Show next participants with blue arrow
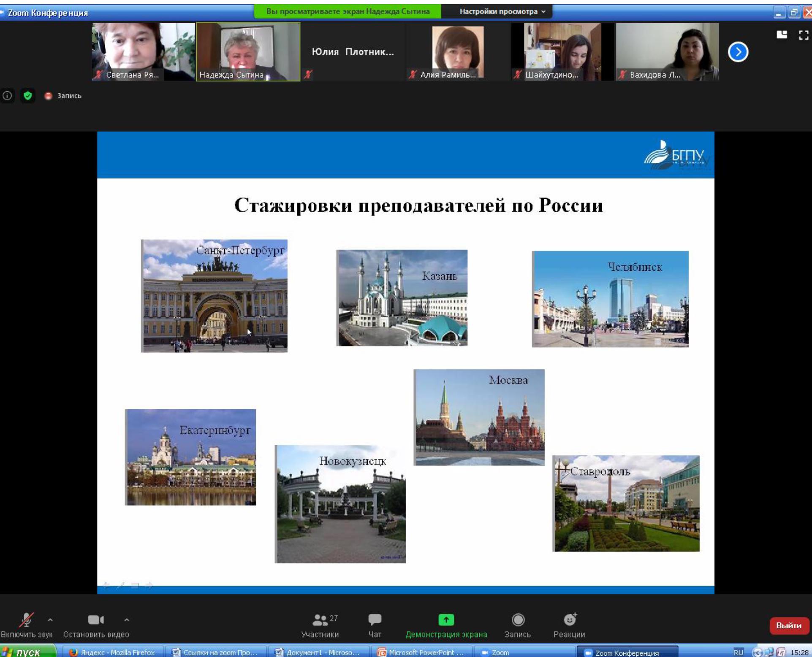812x657 pixels. click(x=738, y=52)
